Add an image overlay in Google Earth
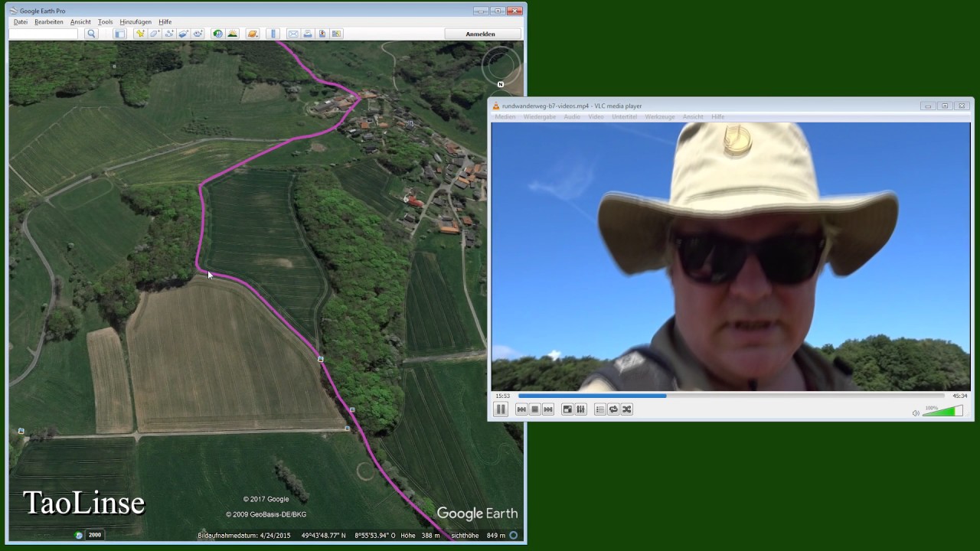This screenshot has width=980, height=551. coord(183,34)
